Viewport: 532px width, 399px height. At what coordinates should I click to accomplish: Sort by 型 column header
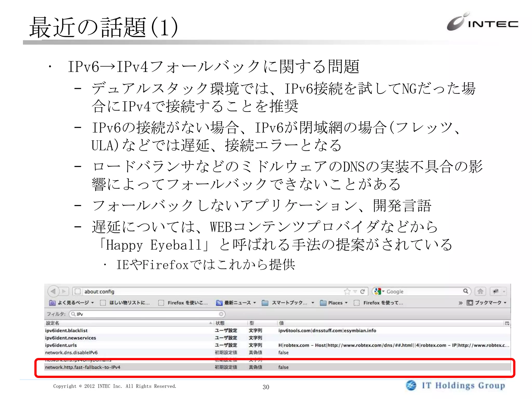[262, 323]
